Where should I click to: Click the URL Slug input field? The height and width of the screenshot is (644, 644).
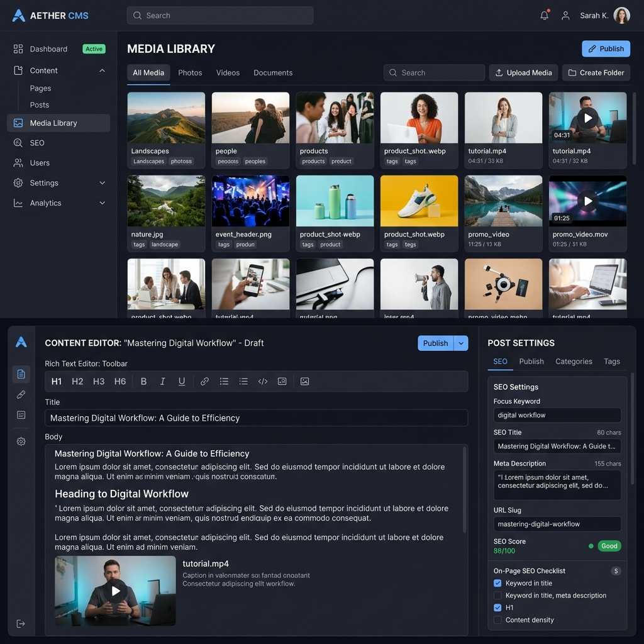point(557,524)
